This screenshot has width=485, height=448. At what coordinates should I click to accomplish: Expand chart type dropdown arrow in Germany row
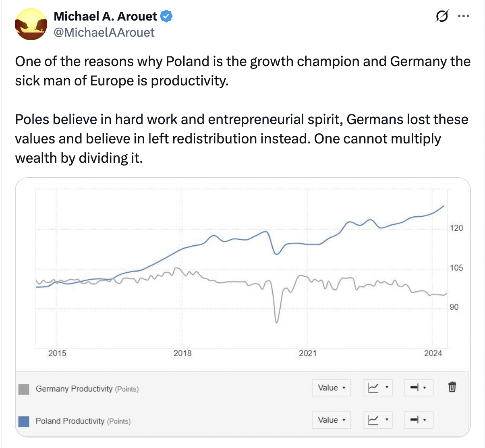coord(387,388)
